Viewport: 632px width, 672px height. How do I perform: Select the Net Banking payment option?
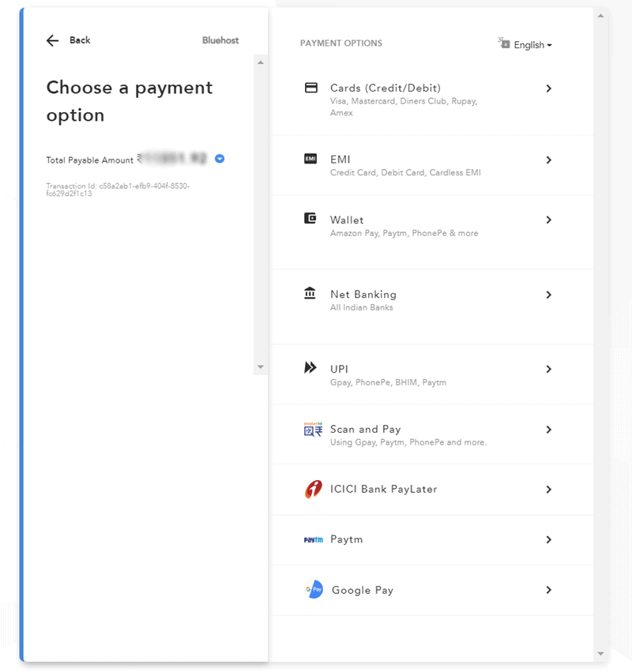(x=432, y=307)
